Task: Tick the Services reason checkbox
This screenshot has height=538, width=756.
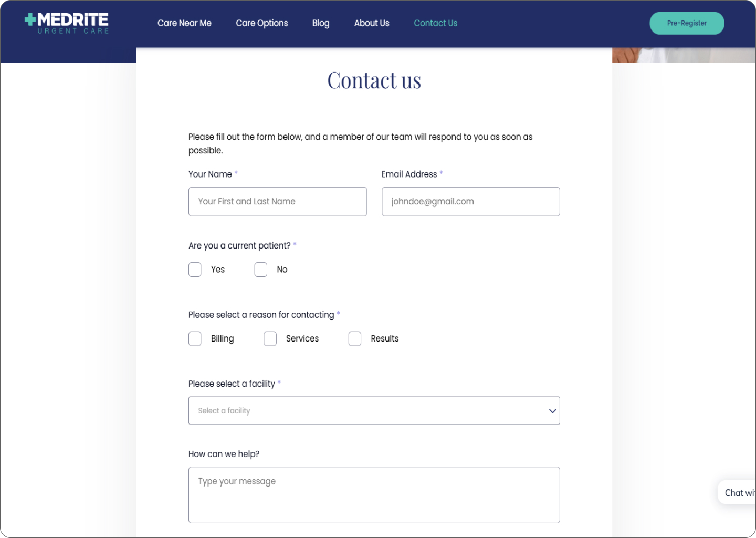Action: [270, 339]
